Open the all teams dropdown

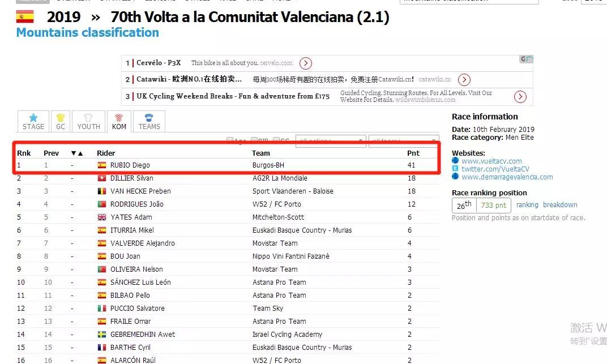(404, 140)
